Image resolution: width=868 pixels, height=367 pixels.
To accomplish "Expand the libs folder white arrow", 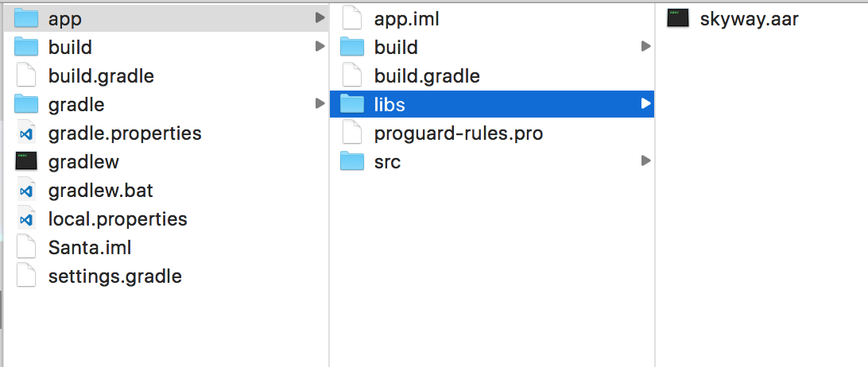I will coord(645,103).
